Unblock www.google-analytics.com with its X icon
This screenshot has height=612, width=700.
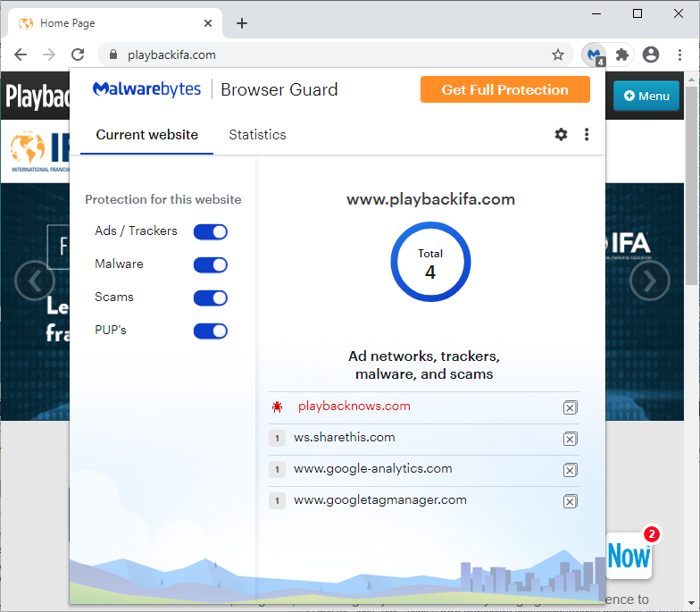(570, 470)
